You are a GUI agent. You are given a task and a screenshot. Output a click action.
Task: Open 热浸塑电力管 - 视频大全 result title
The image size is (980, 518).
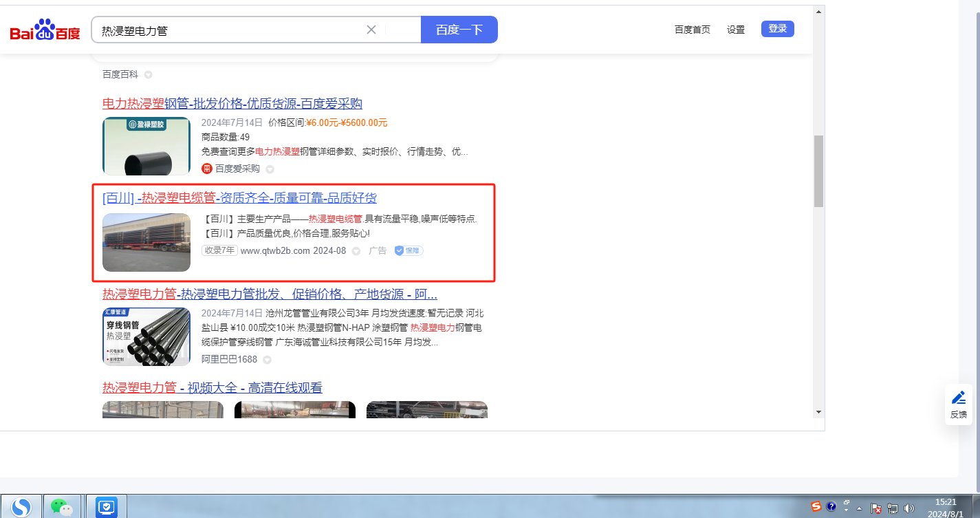(212, 388)
